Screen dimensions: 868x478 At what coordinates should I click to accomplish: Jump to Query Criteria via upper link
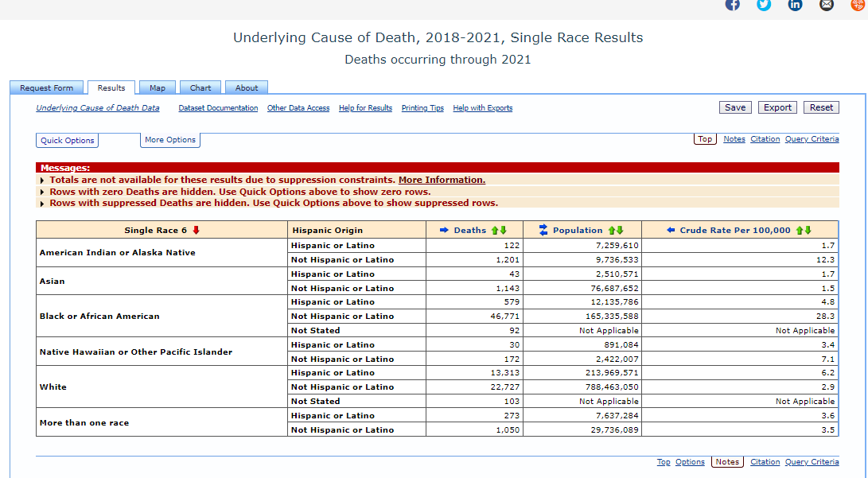812,139
